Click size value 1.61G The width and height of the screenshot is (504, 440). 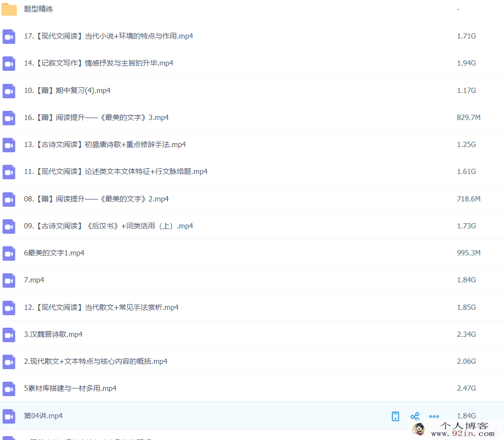coord(466,171)
